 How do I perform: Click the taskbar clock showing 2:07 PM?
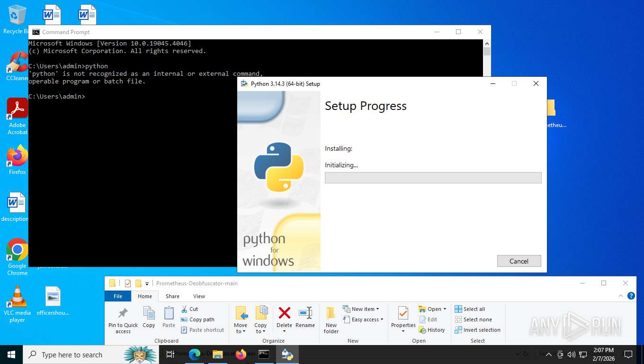(603, 355)
